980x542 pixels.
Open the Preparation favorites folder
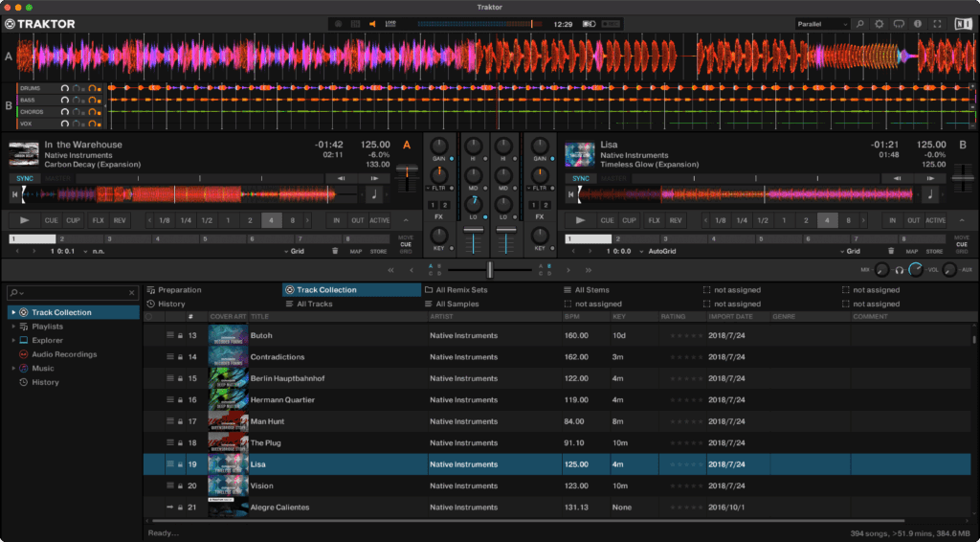click(179, 290)
